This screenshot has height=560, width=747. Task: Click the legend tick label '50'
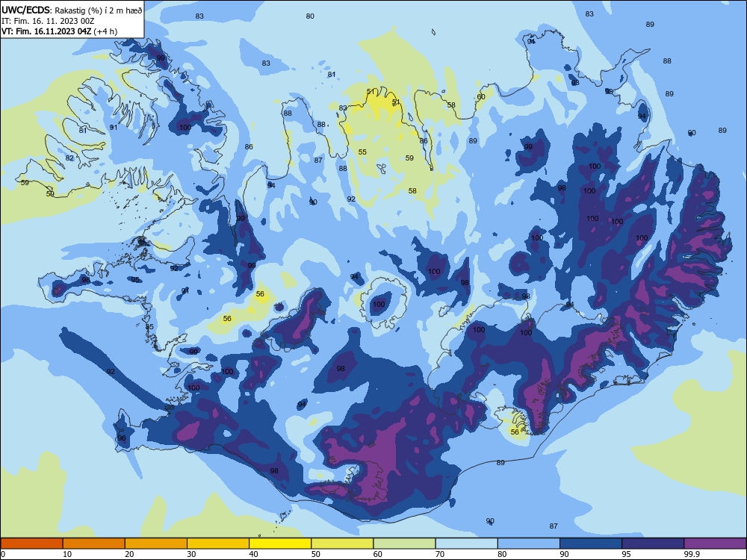point(316,554)
